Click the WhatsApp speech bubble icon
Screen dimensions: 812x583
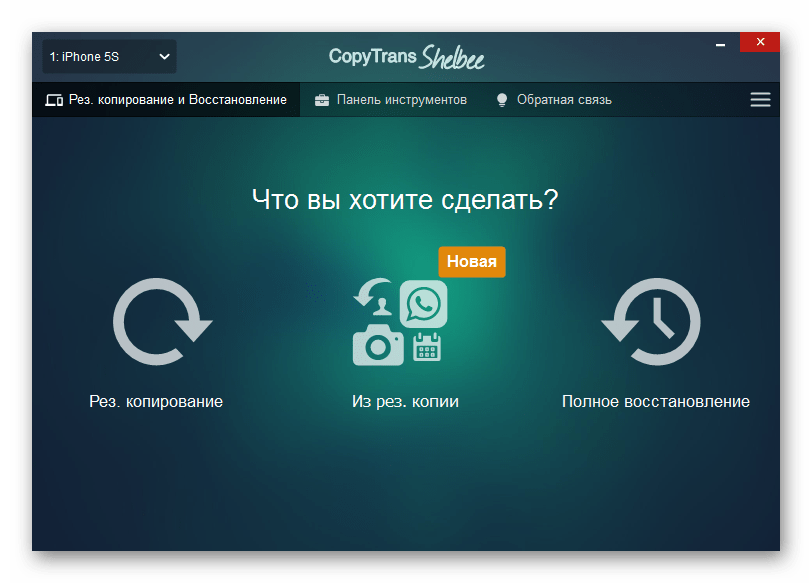pyautogui.click(x=423, y=304)
